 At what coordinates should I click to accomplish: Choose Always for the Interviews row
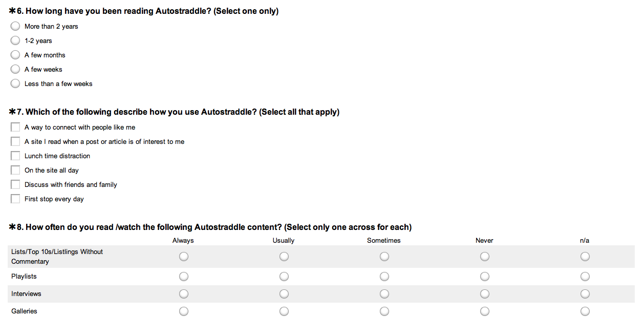pyautogui.click(x=184, y=294)
